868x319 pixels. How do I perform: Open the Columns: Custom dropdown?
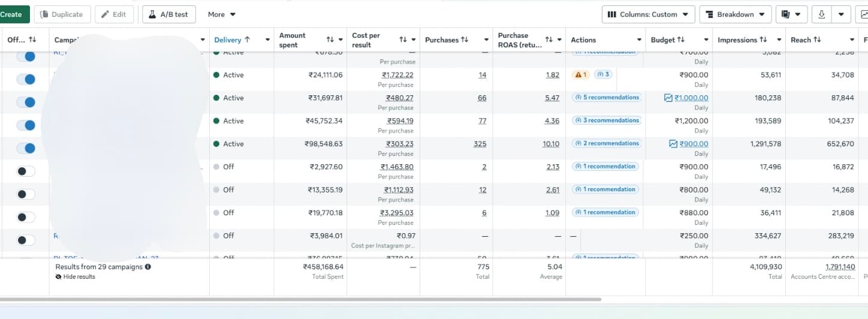(x=649, y=14)
